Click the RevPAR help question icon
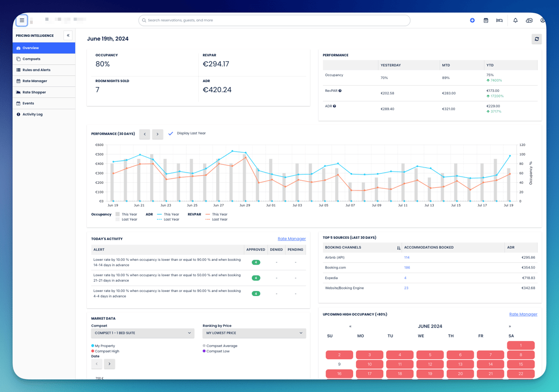The image size is (559, 392). tap(340, 91)
